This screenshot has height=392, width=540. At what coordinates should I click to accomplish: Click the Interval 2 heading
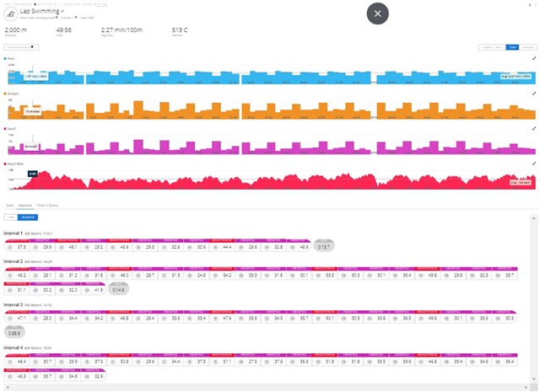13,261
